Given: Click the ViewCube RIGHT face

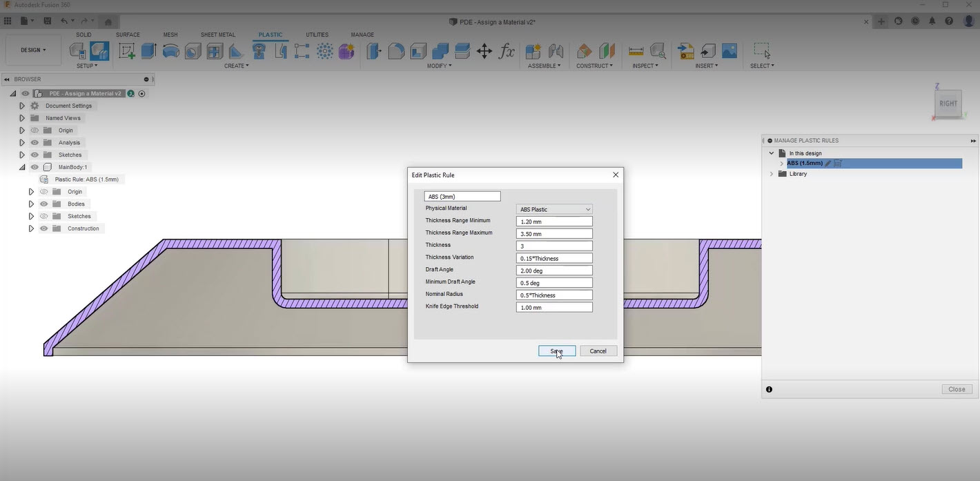Looking at the screenshot, I should (948, 104).
